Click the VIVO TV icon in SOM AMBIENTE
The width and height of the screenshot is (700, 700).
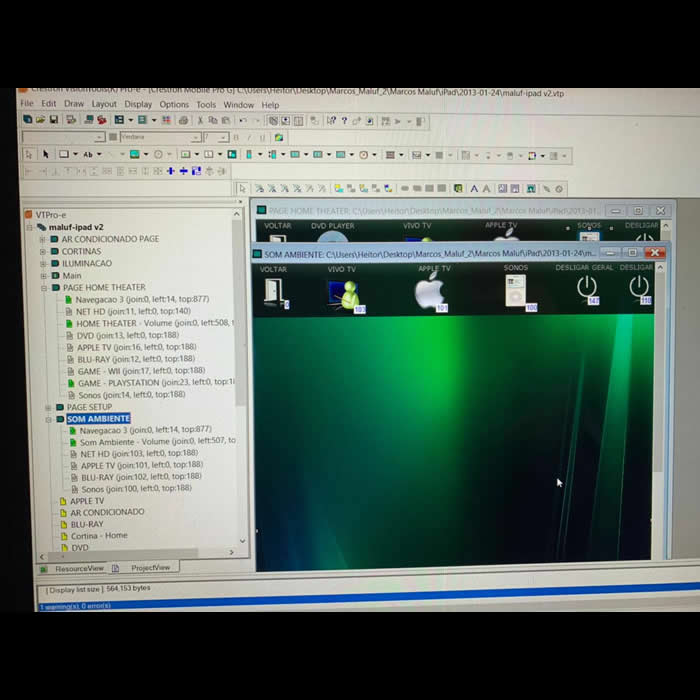344,294
